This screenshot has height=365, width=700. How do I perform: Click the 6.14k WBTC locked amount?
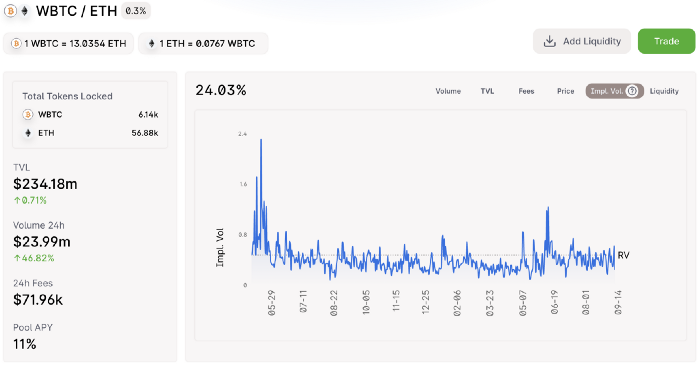click(x=148, y=115)
